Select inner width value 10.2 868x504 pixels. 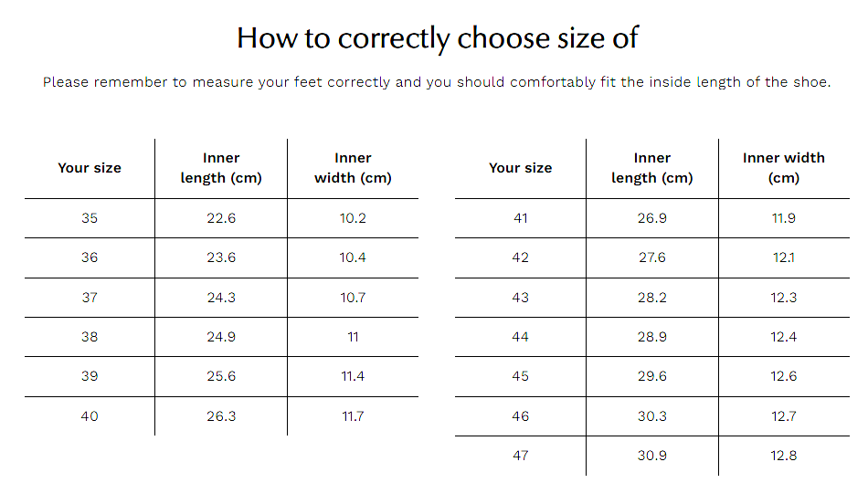[354, 218]
